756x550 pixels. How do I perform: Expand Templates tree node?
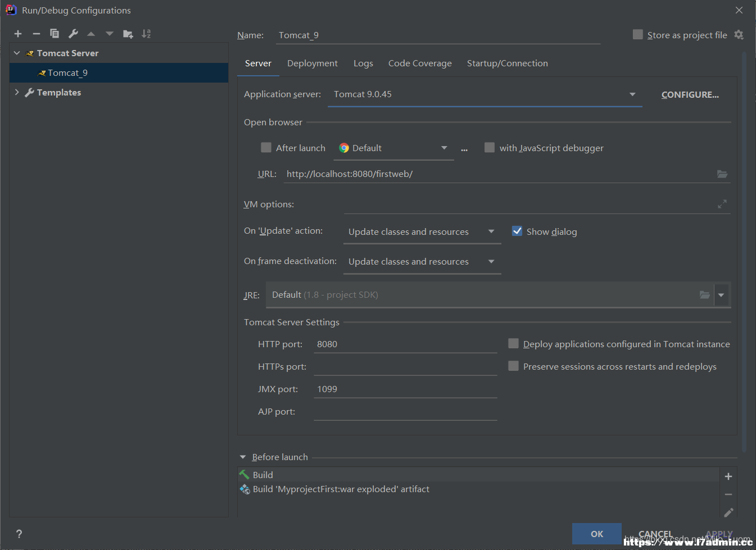(17, 92)
